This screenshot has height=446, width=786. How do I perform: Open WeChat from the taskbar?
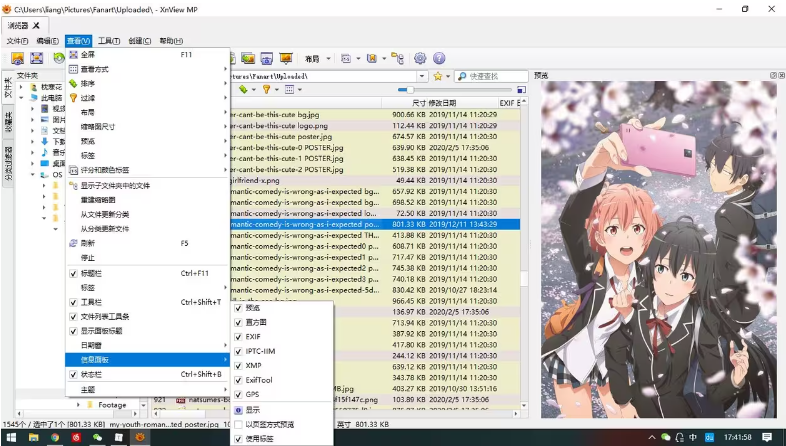(x=97, y=437)
